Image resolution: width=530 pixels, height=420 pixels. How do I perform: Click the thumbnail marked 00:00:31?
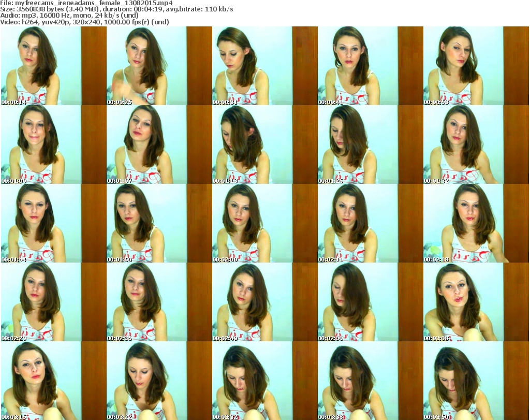tap(264, 66)
